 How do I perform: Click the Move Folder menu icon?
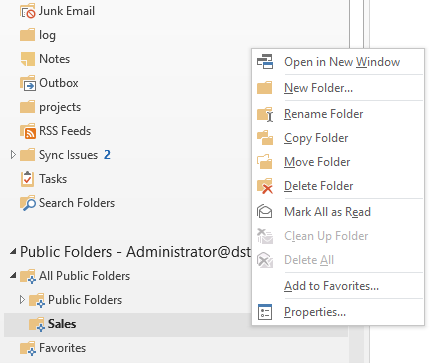click(265, 162)
